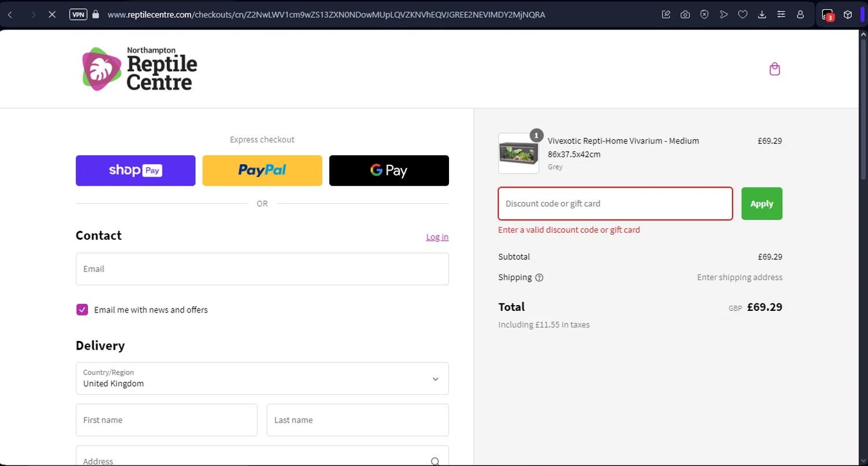This screenshot has height=466, width=868.
Task: Open easy setup sliders icon
Action: pyautogui.click(x=781, y=14)
